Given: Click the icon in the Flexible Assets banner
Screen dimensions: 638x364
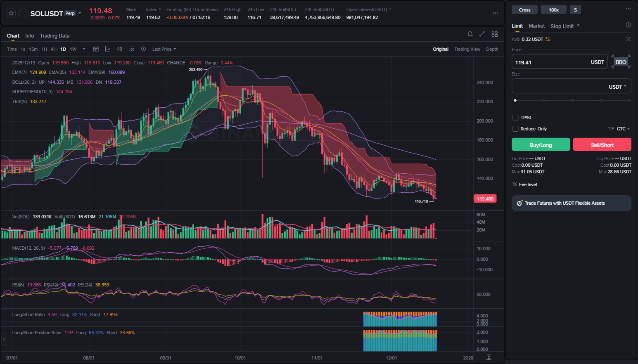Looking at the screenshot, I should [x=519, y=203].
